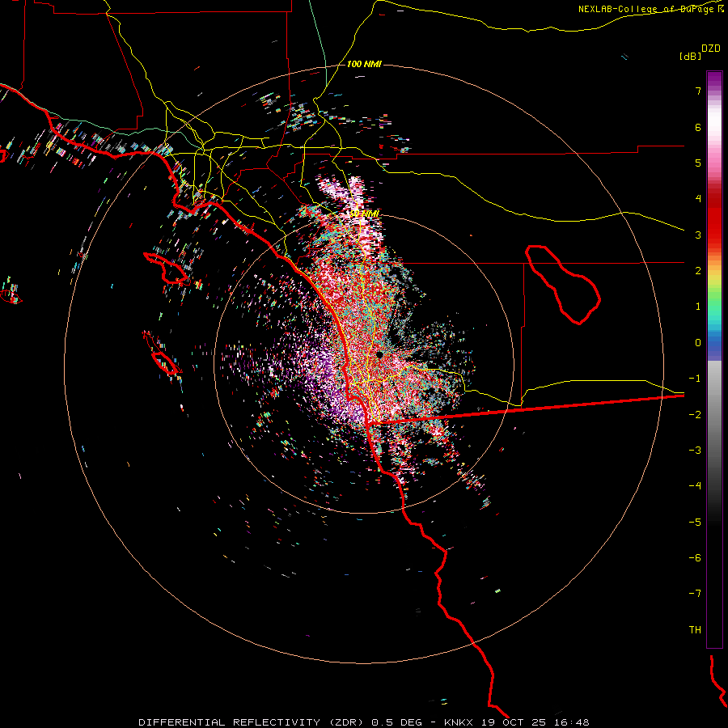
Task: Click the product title text at bottom
Action: 364,722
